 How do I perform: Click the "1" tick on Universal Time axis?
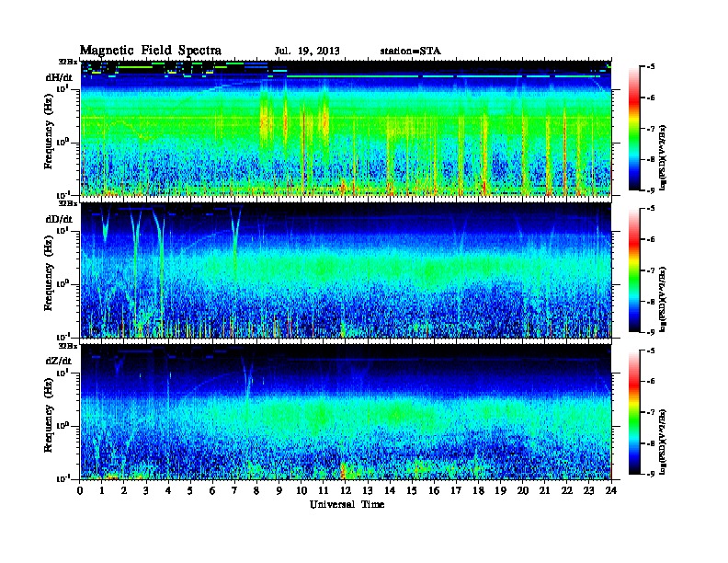(102, 490)
